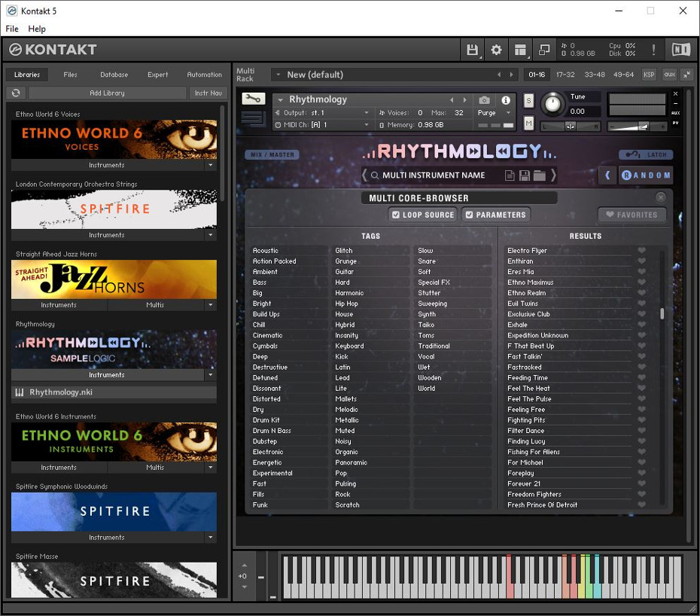This screenshot has width=700, height=616.
Task: Open the folder icon in preset bar
Action: click(x=539, y=175)
